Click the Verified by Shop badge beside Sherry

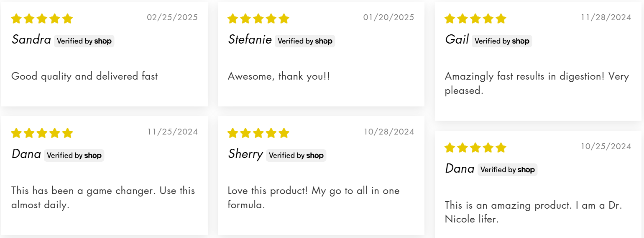coord(296,155)
